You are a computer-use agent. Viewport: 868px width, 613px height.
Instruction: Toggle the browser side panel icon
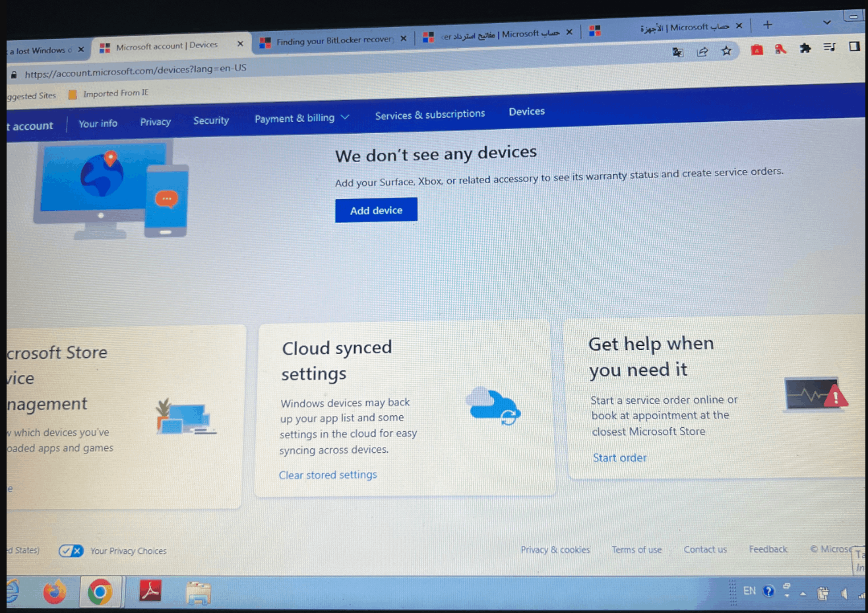point(854,46)
